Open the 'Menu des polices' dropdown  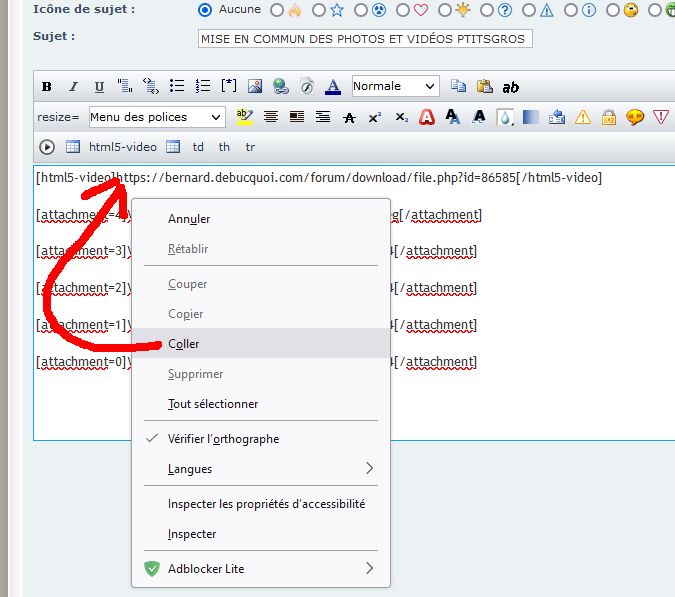tap(157, 117)
